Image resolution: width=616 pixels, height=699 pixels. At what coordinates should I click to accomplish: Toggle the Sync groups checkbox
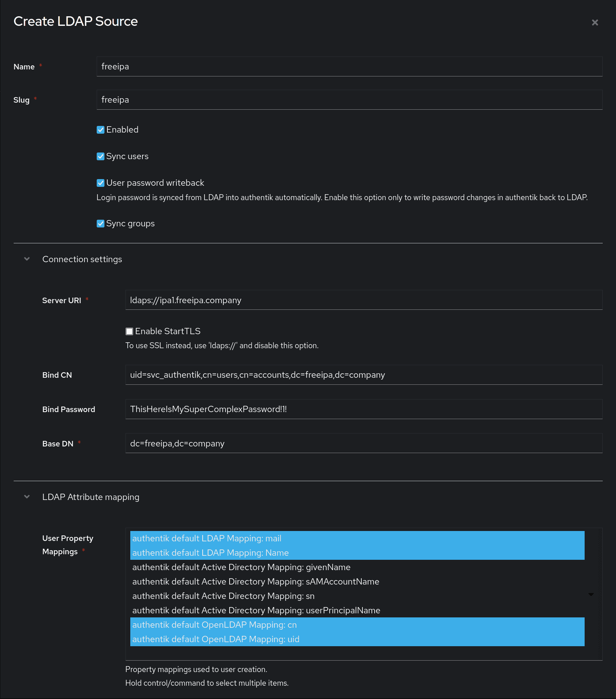100,224
